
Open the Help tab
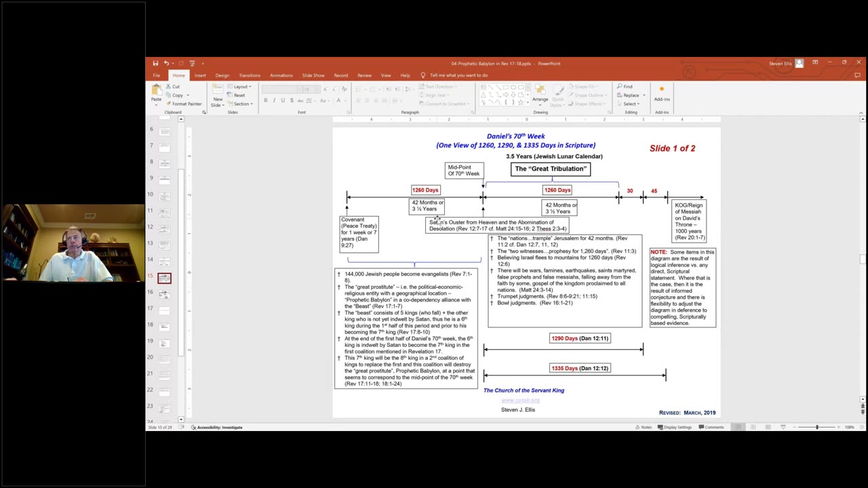coord(405,75)
